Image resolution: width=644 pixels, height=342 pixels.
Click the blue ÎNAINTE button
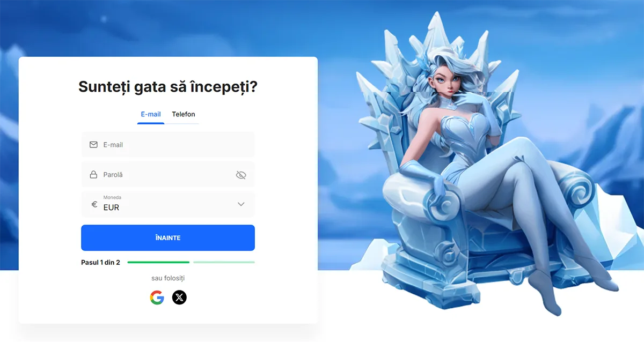pos(168,238)
